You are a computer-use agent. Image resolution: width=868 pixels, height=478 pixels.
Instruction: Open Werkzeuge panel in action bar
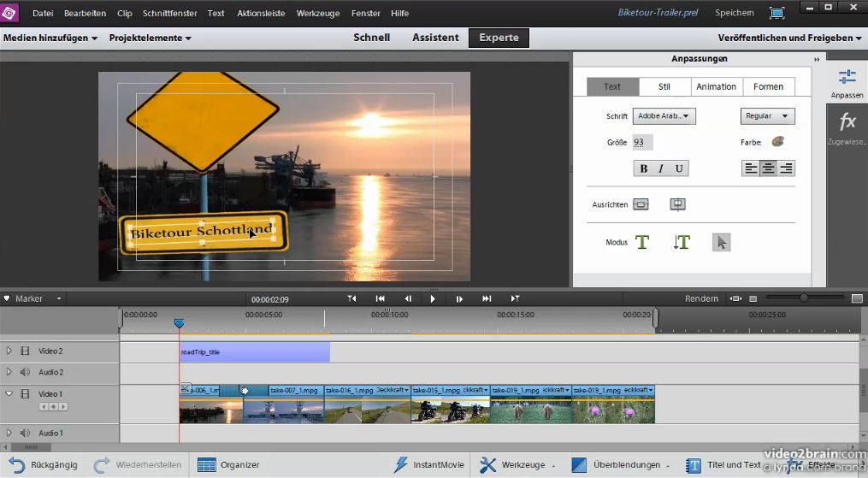click(x=517, y=464)
